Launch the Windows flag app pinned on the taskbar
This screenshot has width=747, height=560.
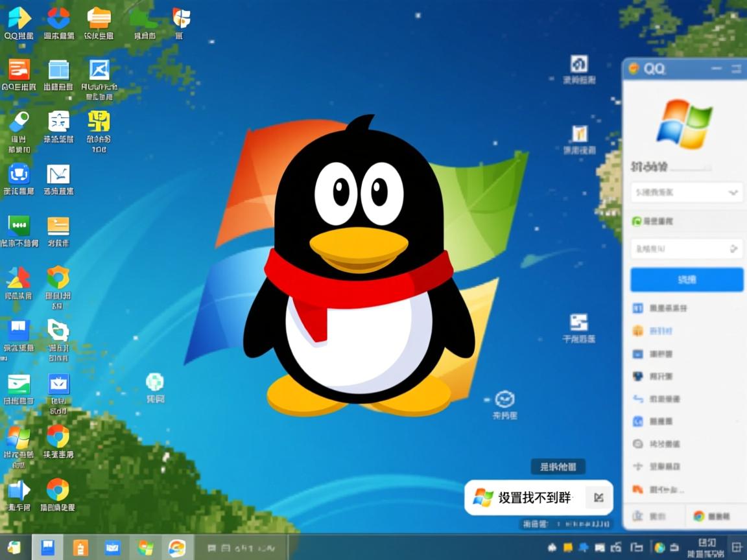coord(146,548)
